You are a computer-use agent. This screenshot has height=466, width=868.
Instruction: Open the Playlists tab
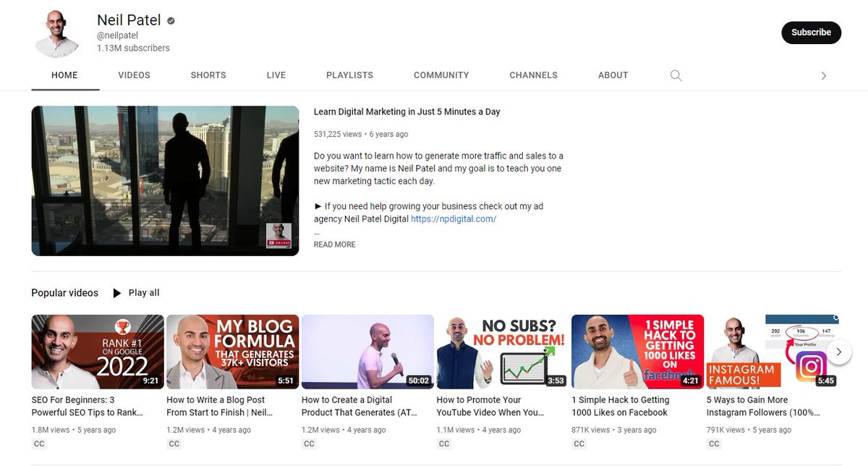pos(350,75)
